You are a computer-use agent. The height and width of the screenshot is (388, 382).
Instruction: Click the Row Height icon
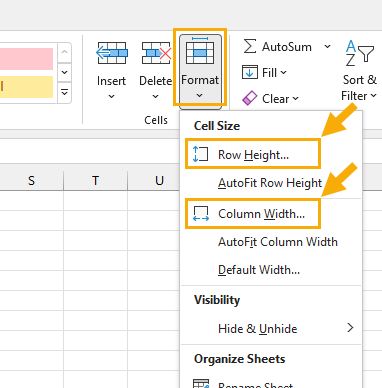tap(201, 155)
